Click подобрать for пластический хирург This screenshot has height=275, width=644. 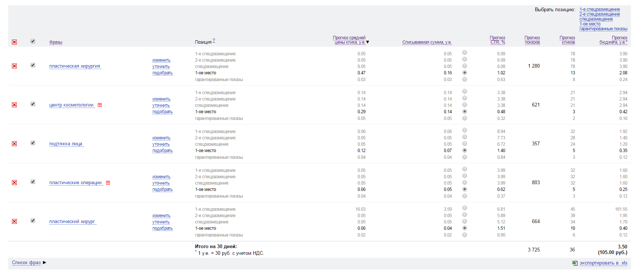pyautogui.click(x=162, y=228)
